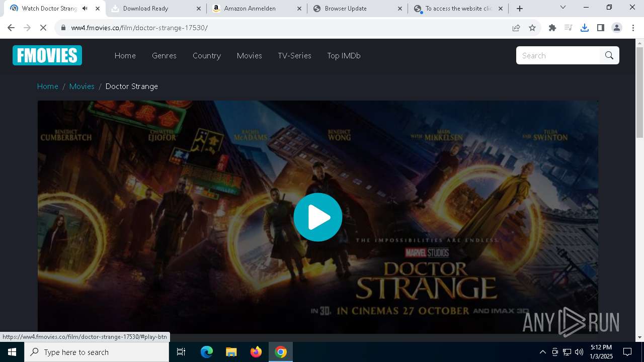This screenshot has height=362, width=644.
Task: Click the vertical scrollbar thumb
Action: (x=639, y=93)
